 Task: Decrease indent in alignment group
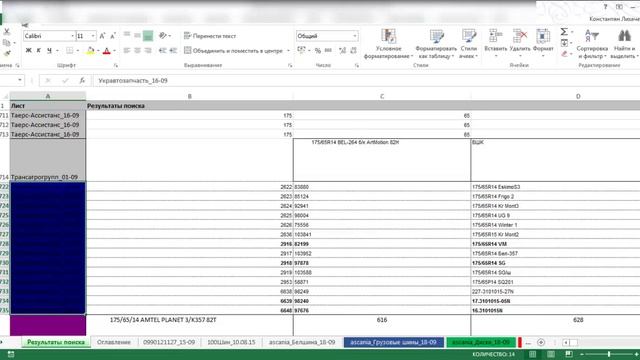[162, 51]
